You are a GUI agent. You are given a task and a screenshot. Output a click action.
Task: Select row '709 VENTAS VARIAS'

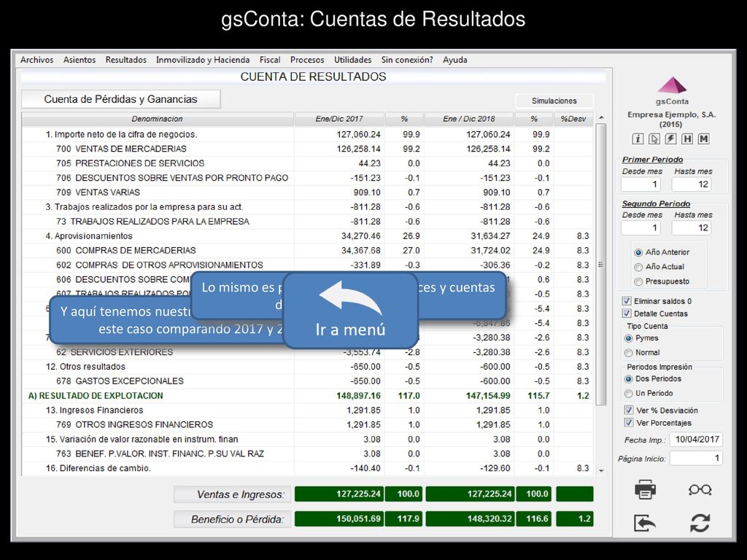pos(308,192)
